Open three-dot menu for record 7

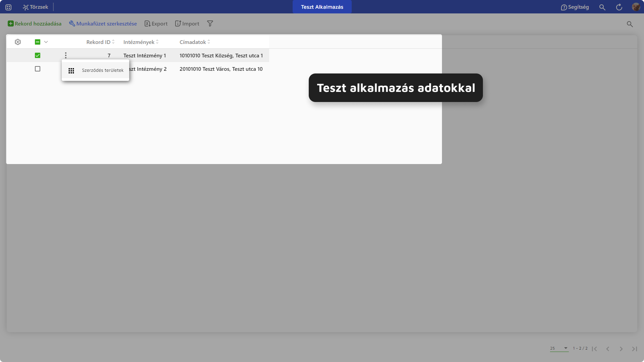click(x=66, y=55)
